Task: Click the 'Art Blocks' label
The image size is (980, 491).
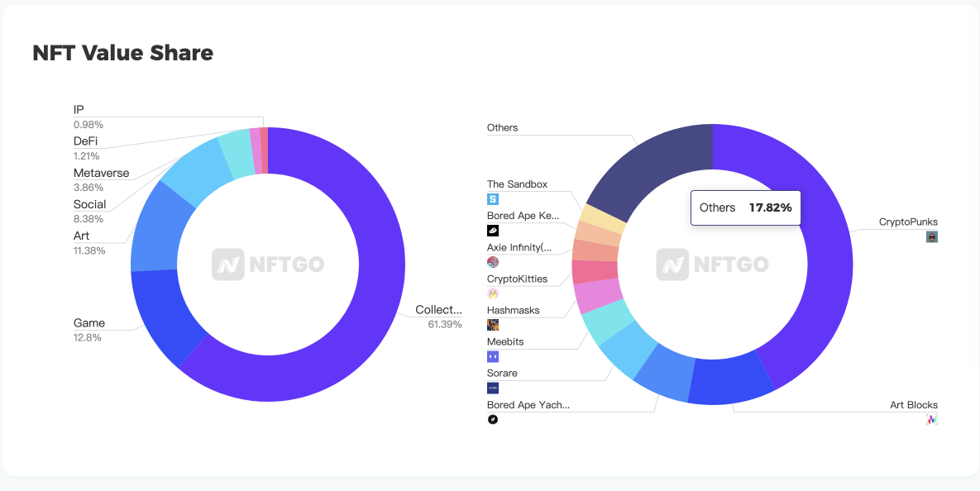Action: coord(914,405)
